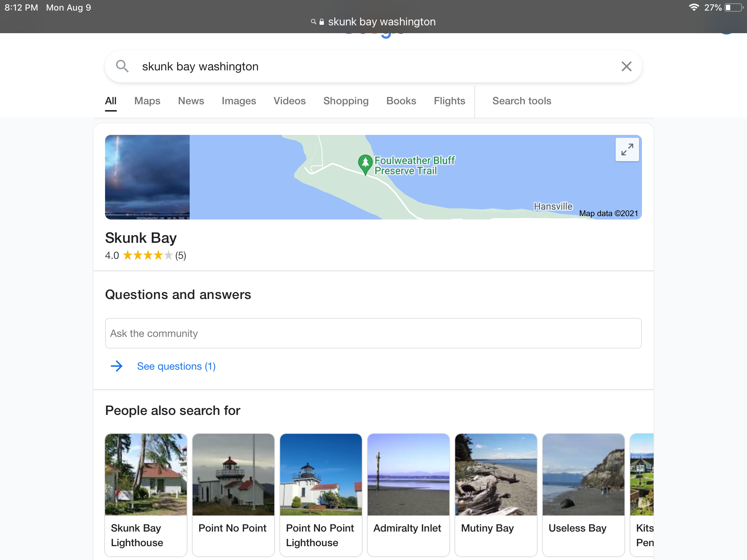Select the All search tab
Image resolution: width=747 pixels, height=560 pixels.
point(111,101)
